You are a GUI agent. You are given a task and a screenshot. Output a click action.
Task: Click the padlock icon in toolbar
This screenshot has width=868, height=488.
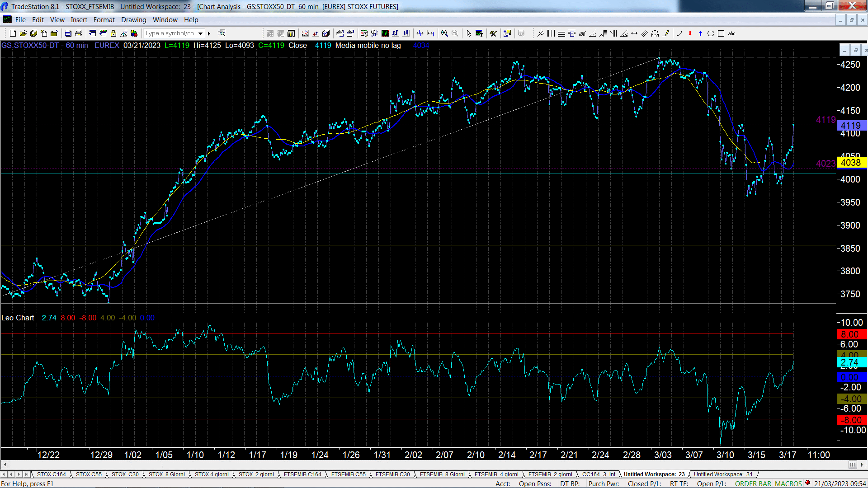pyautogui.click(x=113, y=33)
